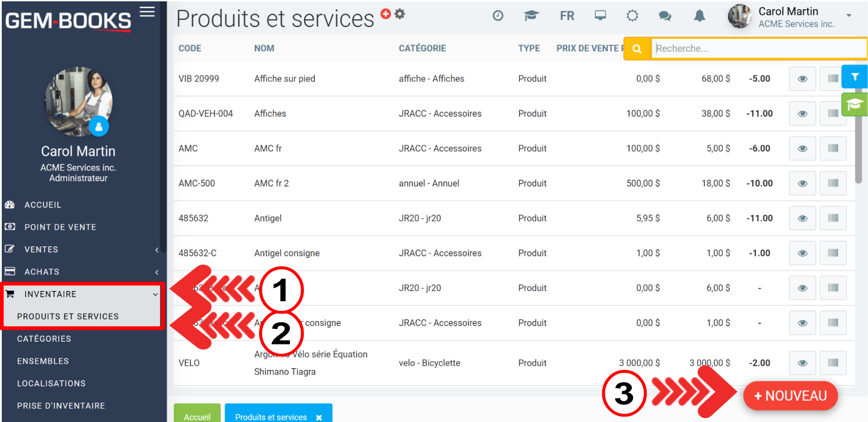The width and height of the screenshot is (868, 422).
Task: Click the eye icon for AMC fr 2 row
Action: coord(803,184)
